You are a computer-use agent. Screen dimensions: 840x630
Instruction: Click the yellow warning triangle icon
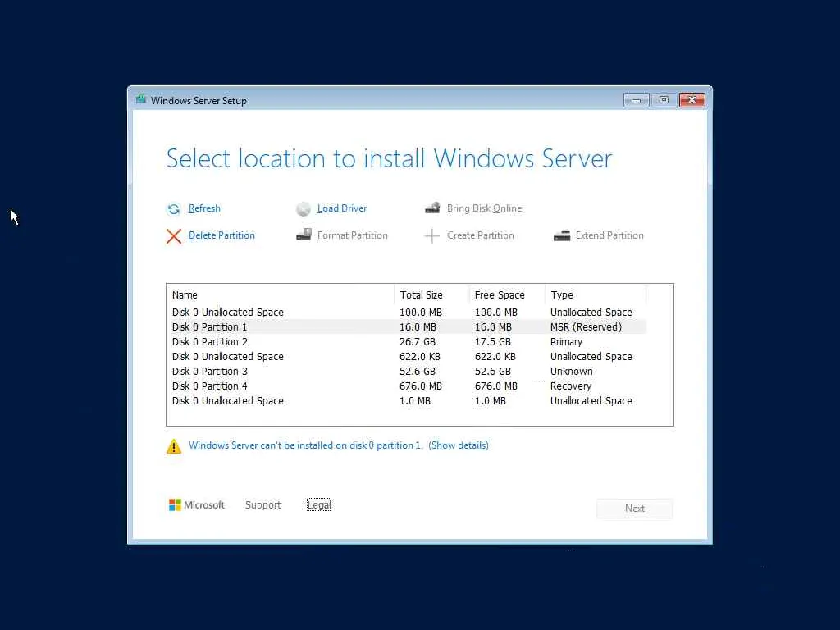point(174,446)
